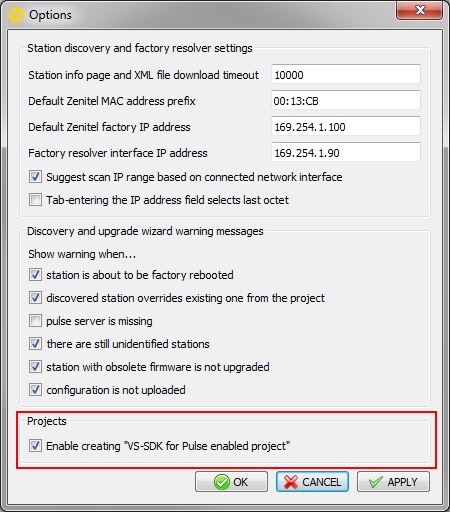Enable Tab-entering IP address last octet option
450x512 pixels.
tap(35, 200)
